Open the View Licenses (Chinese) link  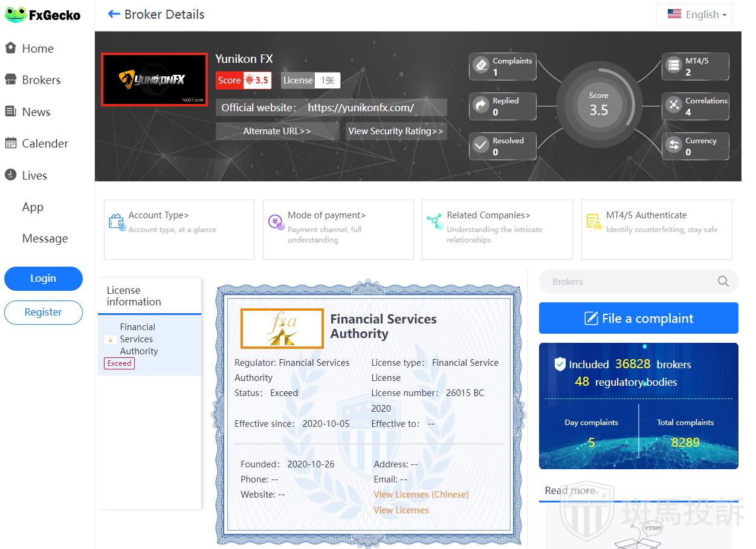point(421,495)
